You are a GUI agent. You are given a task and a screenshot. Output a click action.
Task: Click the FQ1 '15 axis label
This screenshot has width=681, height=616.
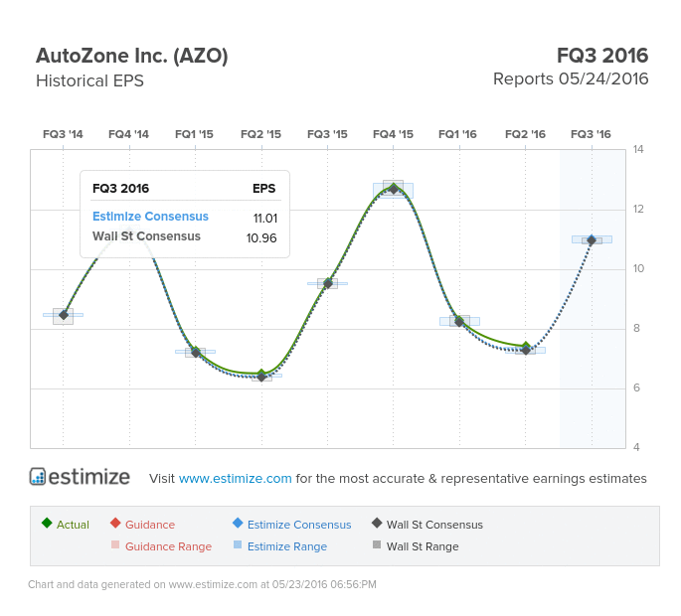point(194,134)
